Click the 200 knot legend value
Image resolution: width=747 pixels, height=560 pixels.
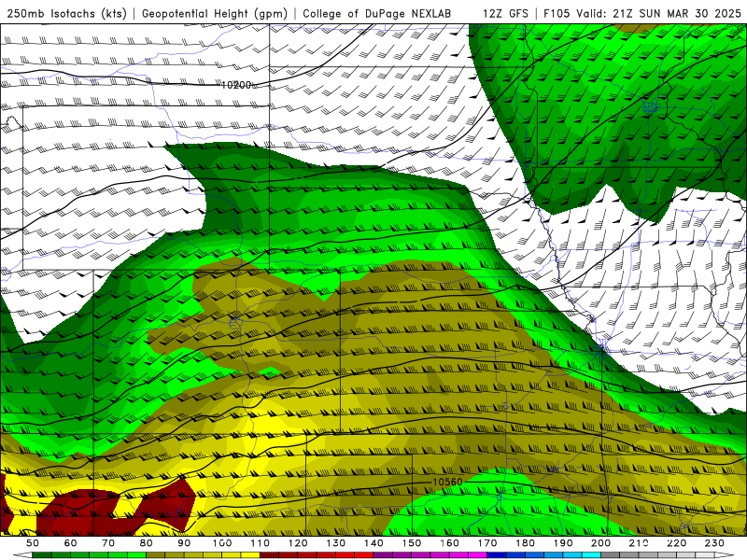tap(600, 543)
